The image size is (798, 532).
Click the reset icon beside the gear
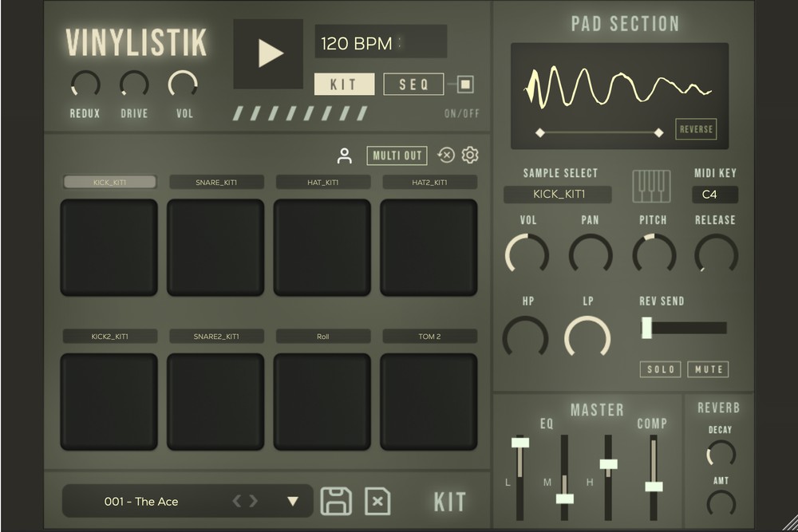(x=446, y=156)
